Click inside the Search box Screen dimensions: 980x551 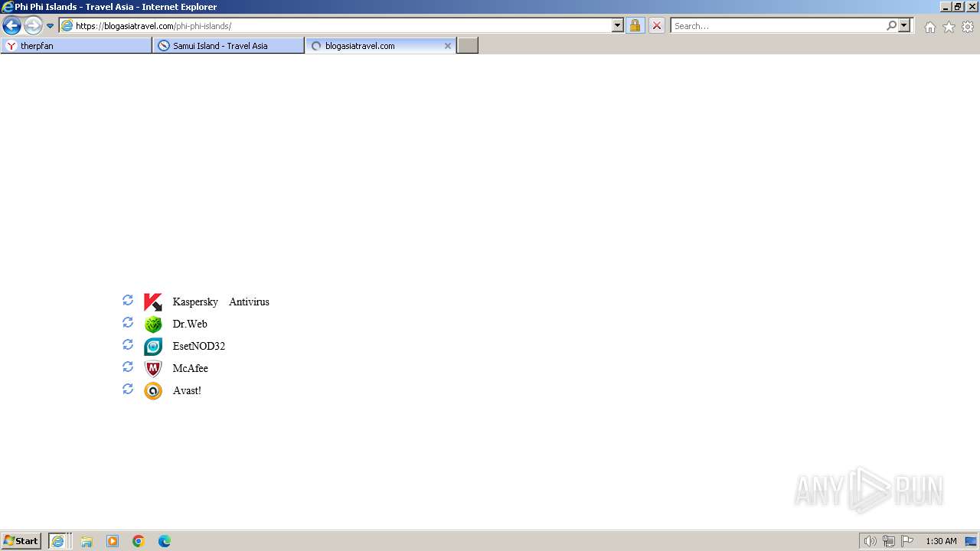(777, 25)
